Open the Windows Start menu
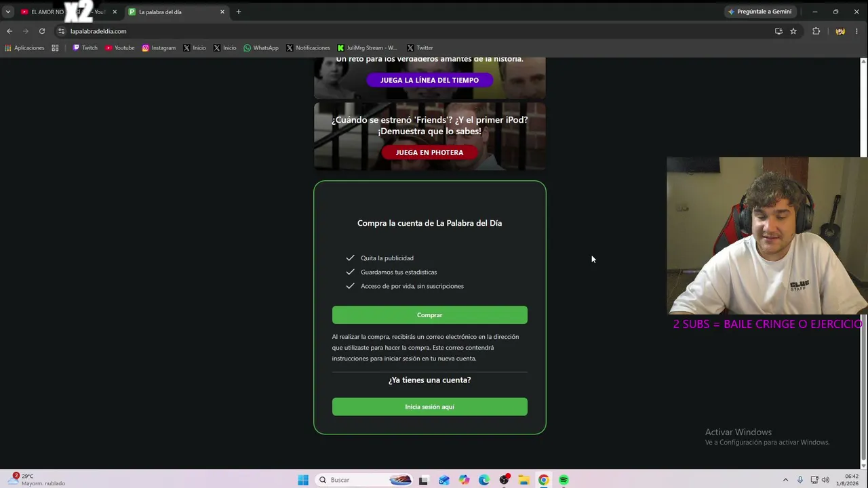Screen dimensions: 868x488 coord(303,480)
